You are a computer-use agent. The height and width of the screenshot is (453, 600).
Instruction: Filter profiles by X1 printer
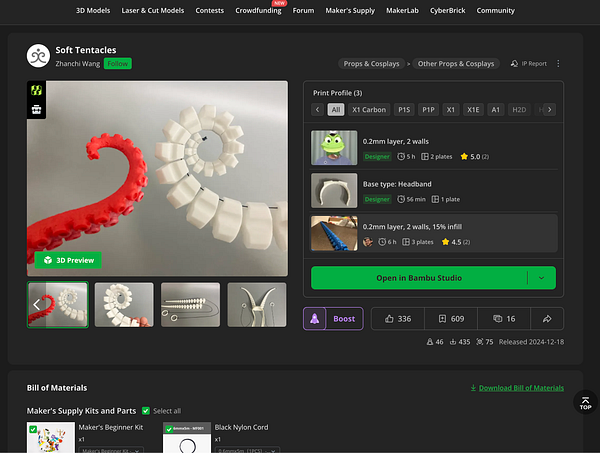(x=451, y=110)
